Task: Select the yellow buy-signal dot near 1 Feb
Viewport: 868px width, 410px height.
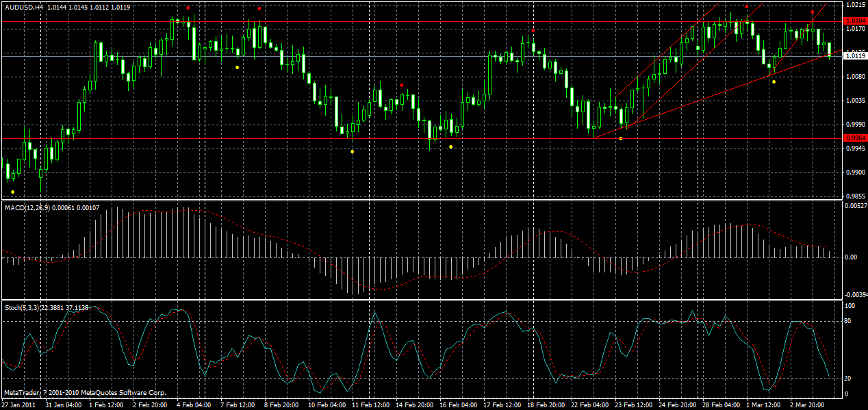Action: point(236,67)
